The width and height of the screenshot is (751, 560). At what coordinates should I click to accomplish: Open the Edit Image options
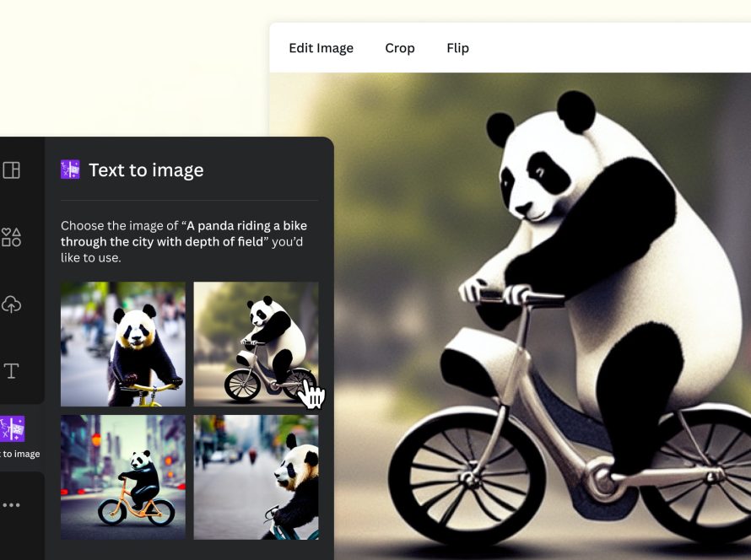[x=321, y=48]
